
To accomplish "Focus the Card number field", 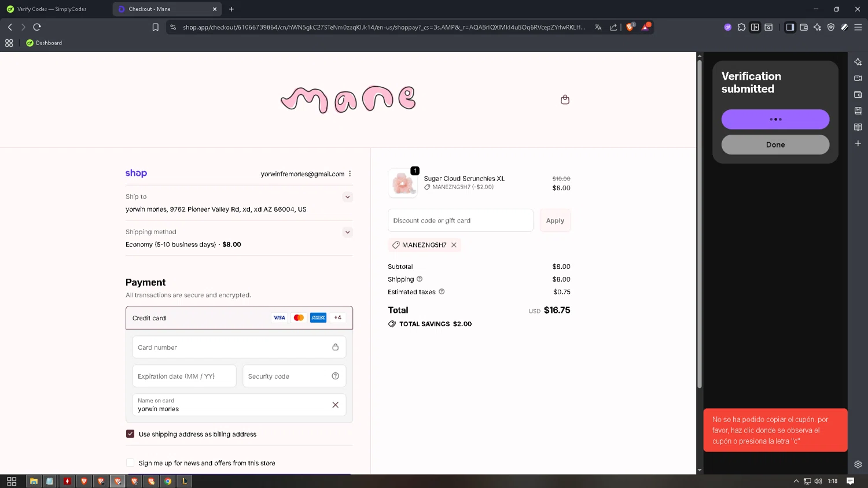I will click(x=239, y=347).
